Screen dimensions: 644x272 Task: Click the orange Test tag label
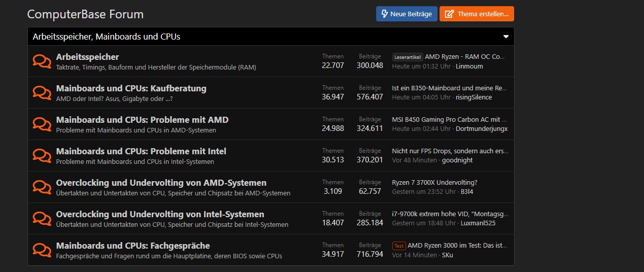(399, 246)
